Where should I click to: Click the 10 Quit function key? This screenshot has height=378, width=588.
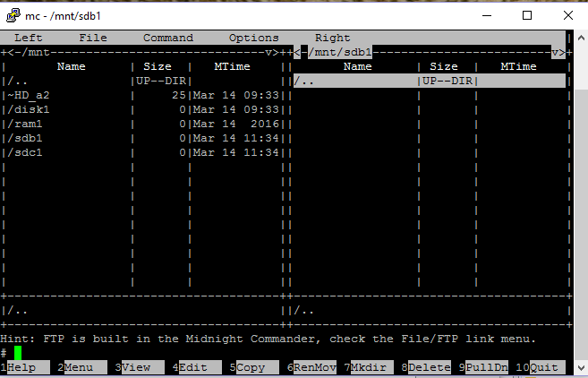541,367
